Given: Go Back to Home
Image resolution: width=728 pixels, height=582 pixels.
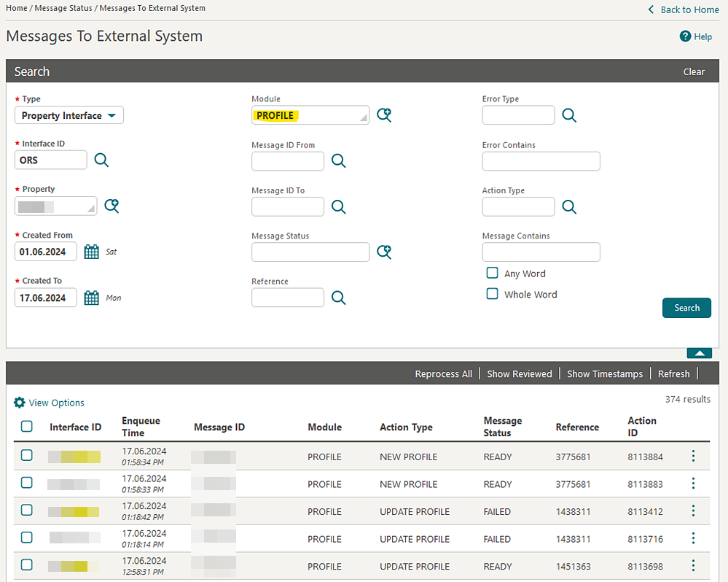Looking at the screenshot, I should [x=682, y=9].
